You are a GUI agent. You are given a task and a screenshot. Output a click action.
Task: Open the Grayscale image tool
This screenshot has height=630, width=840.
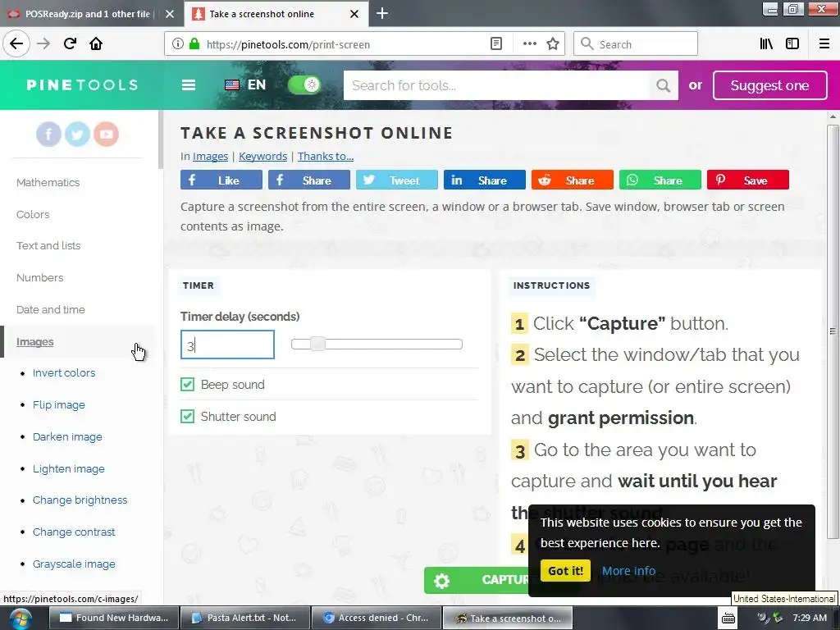click(73, 564)
